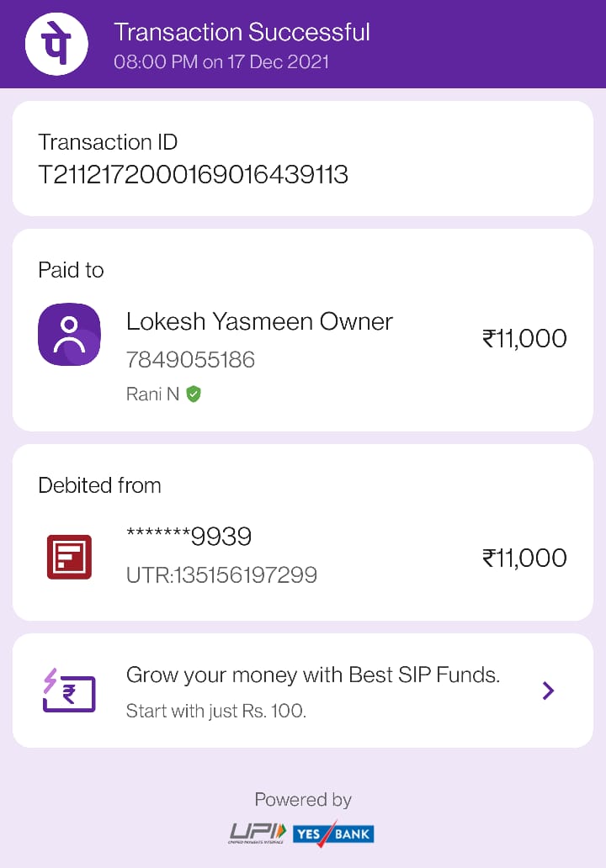Click the UPI logo
Screen dimensions: 606x868
pos(258,834)
